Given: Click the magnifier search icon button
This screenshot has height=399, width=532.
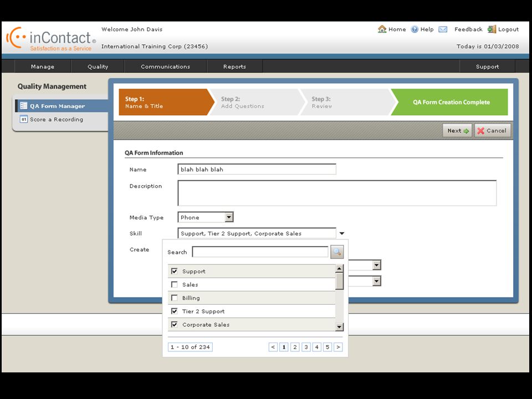Looking at the screenshot, I should pyautogui.click(x=337, y=252).
